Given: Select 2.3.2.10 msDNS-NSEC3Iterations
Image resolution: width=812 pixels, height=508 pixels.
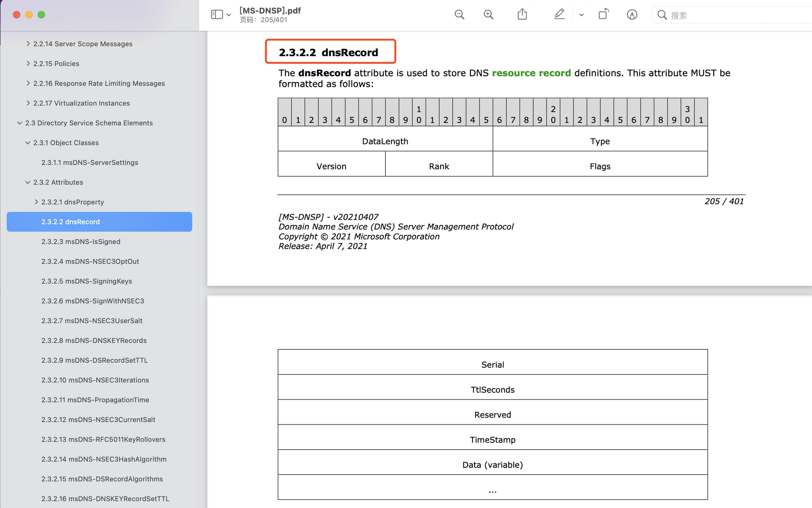Looking at the screenshot, I should [95, 380].
